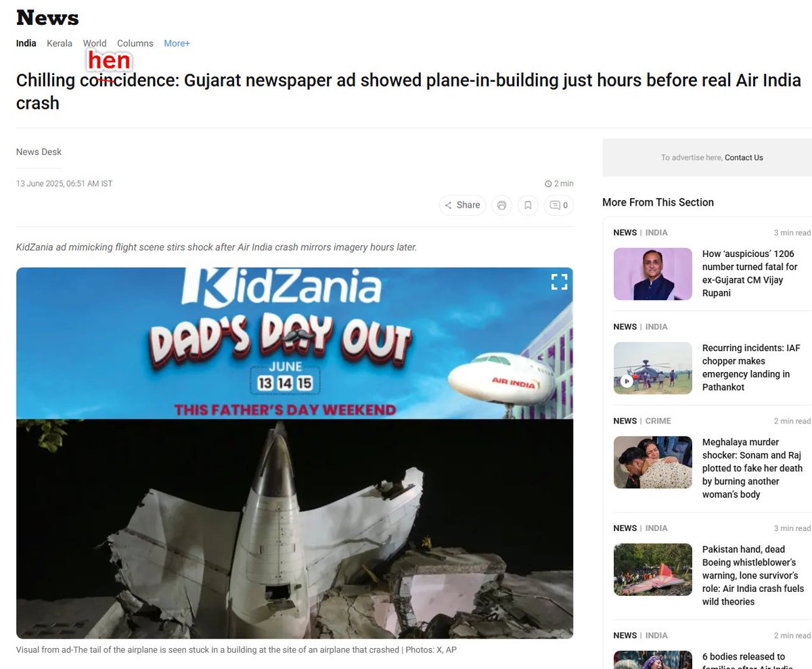Open the Meghalaya murder shocker story
The width and height of the screenshot is (812, 669).
tap(752, 468)
